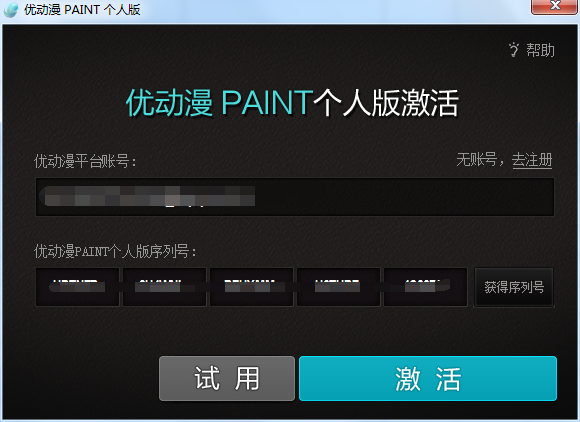Click the 优动漫PAINT个人版序列号 label

pos(115,251)
